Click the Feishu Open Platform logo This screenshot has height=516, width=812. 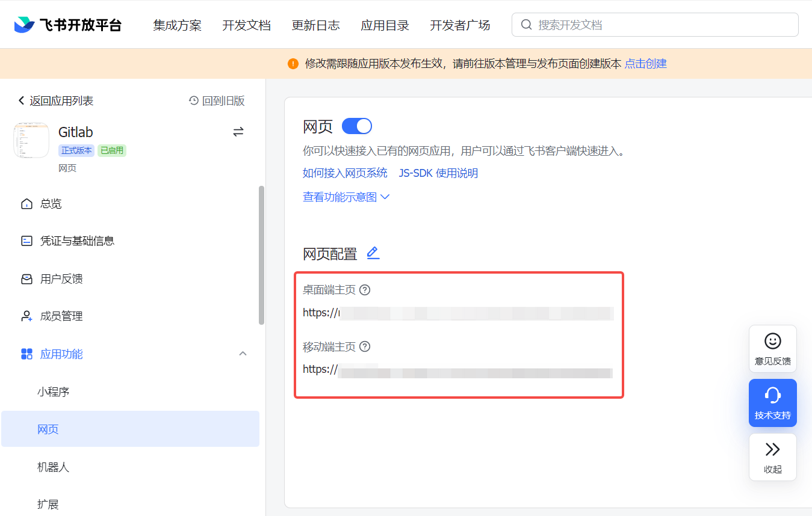click(x=67, y=25)
